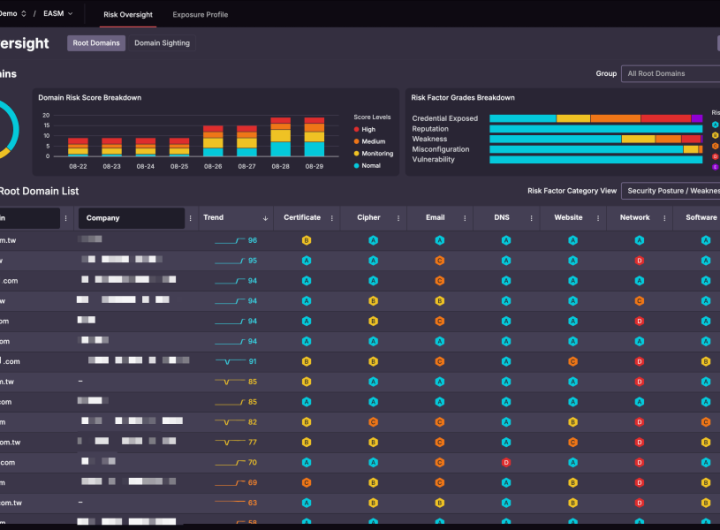This screenshot has height=530, width=720.
Task: Switch view to Domain Sighting
Action: pos(162,43)
